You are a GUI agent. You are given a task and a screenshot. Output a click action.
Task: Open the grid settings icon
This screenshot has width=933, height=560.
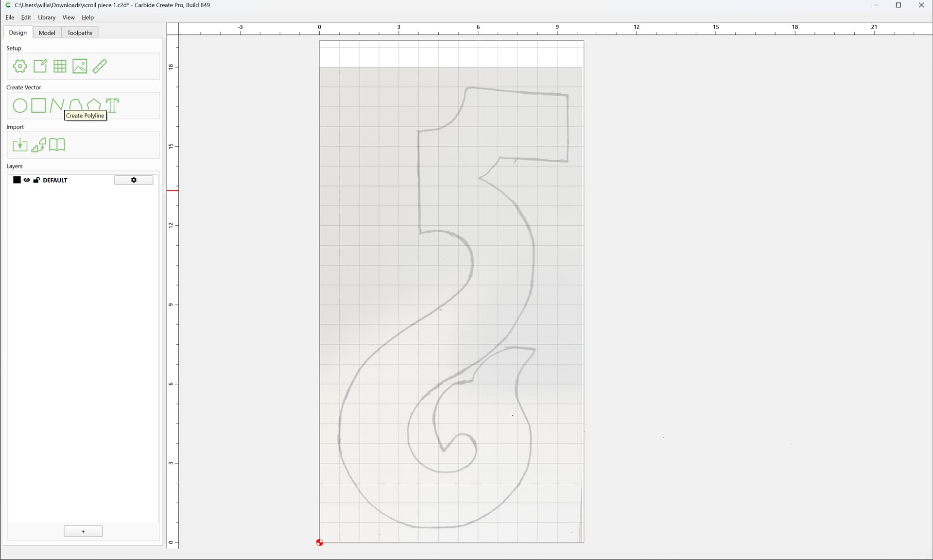(x=60, y=66)
